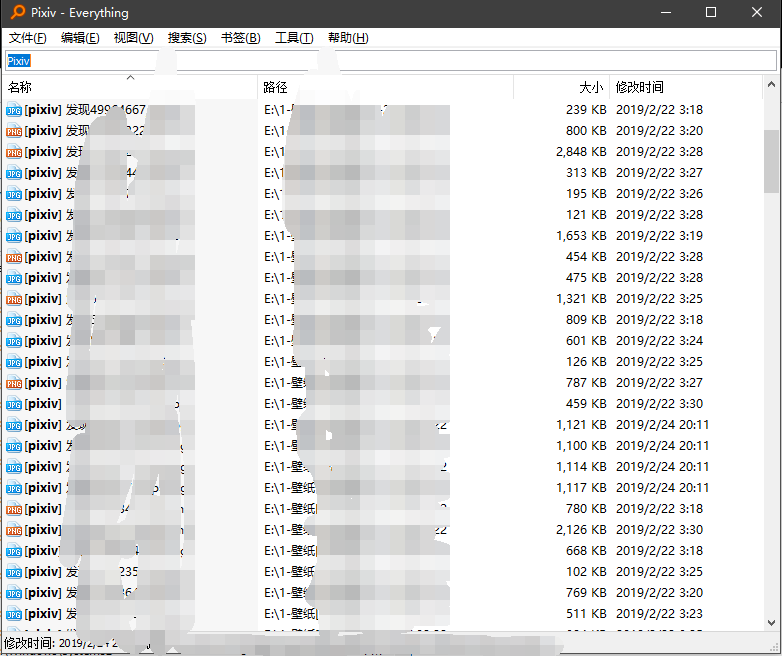Select the 239 KB size cell
Image resolution: width=782 pixels, height=656 pixels.
tap(586, 110)
